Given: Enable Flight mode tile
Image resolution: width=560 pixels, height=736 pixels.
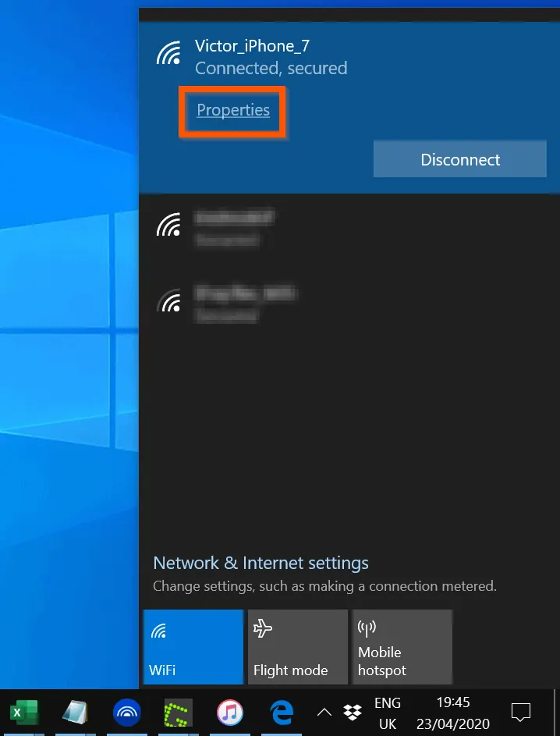Looking at the screenshot, I should 297,647.
